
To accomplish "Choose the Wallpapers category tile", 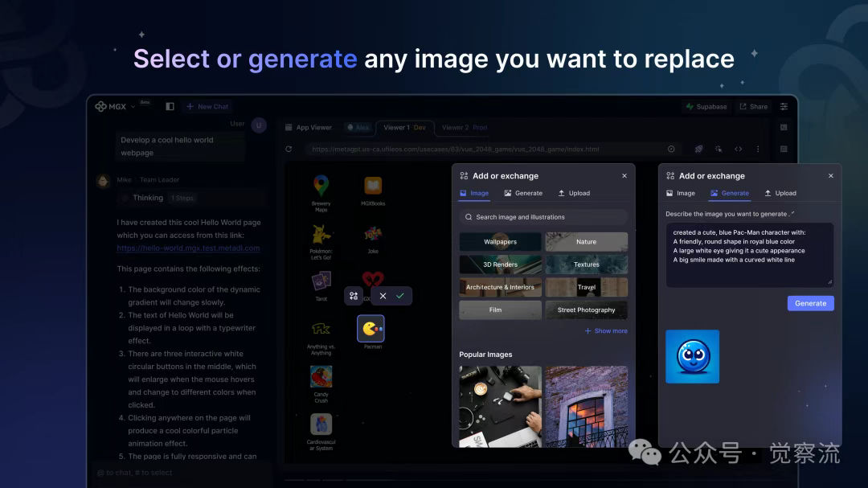I will pos(501,241).
